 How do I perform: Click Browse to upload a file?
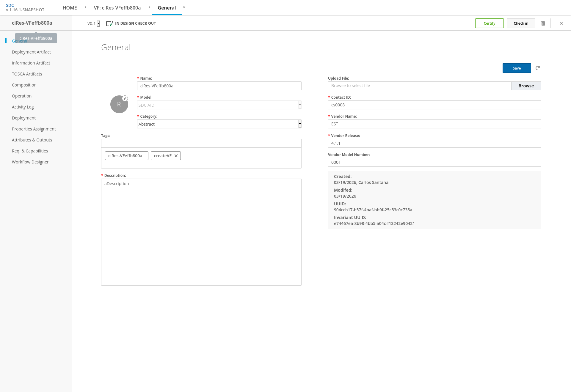[x=526, y=86]
